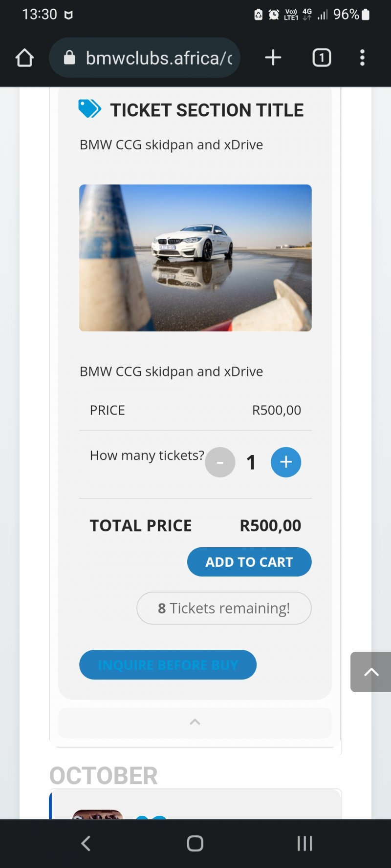Open the browser three-dot menu
The image size is (391, 868).
(362, 58)
